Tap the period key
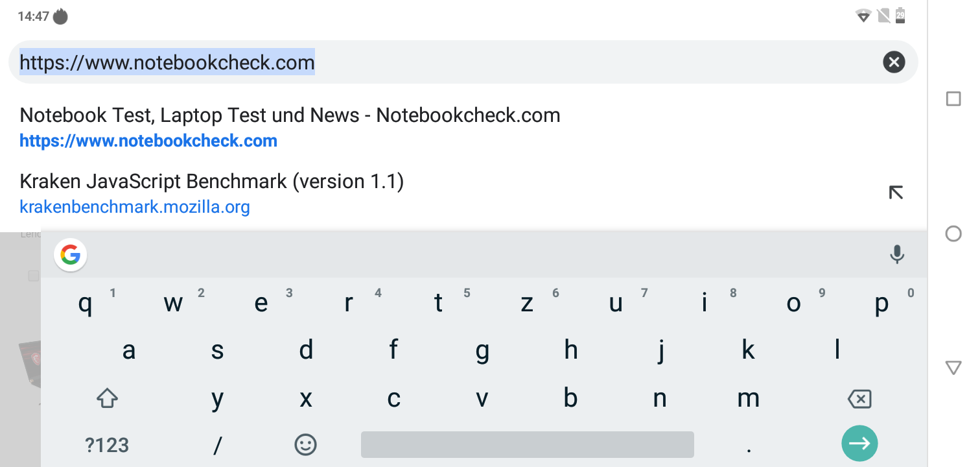 (x=749, y=445)
